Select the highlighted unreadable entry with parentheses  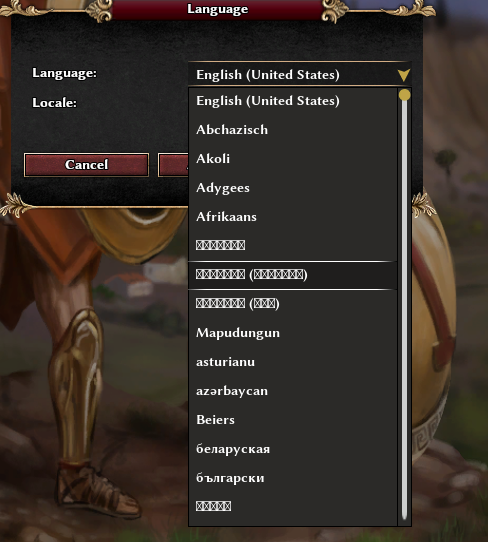tap(292, 275)
